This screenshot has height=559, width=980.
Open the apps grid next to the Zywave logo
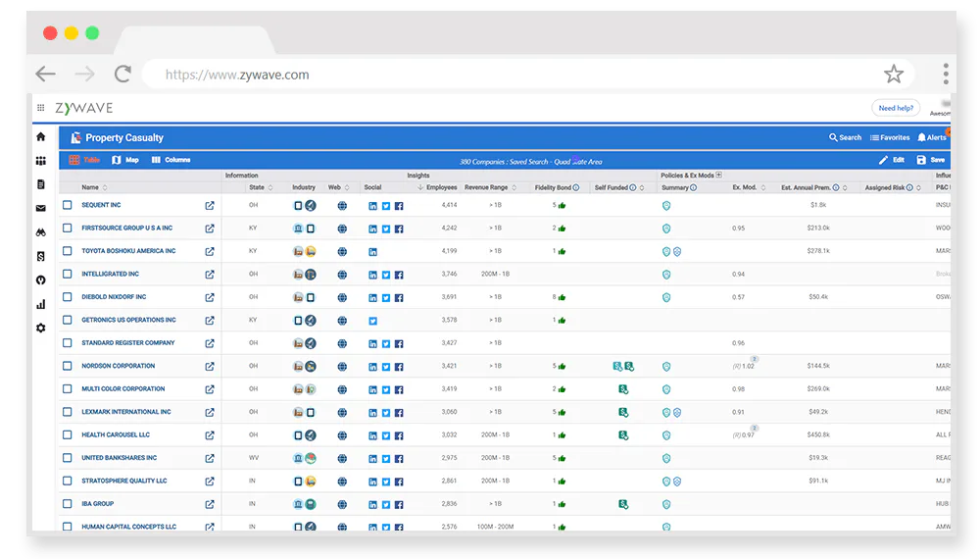[x=40, y=108]
